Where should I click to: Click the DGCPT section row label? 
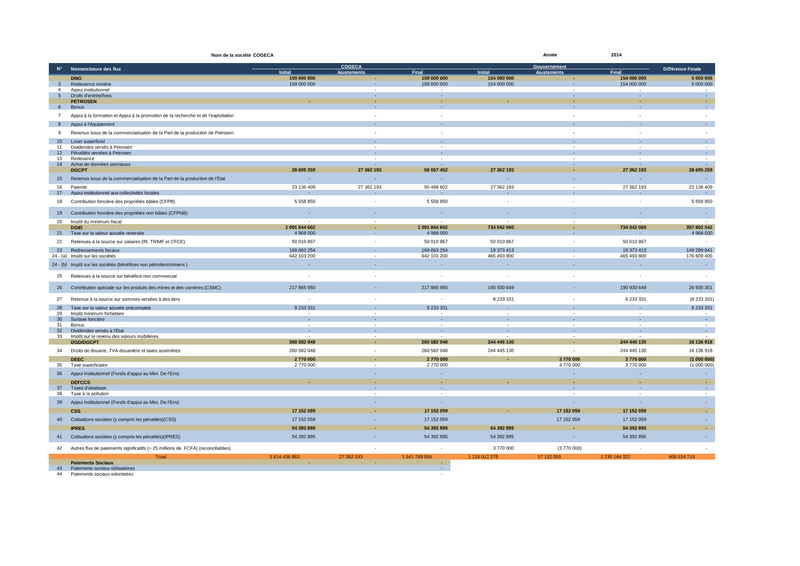point(80,170)
